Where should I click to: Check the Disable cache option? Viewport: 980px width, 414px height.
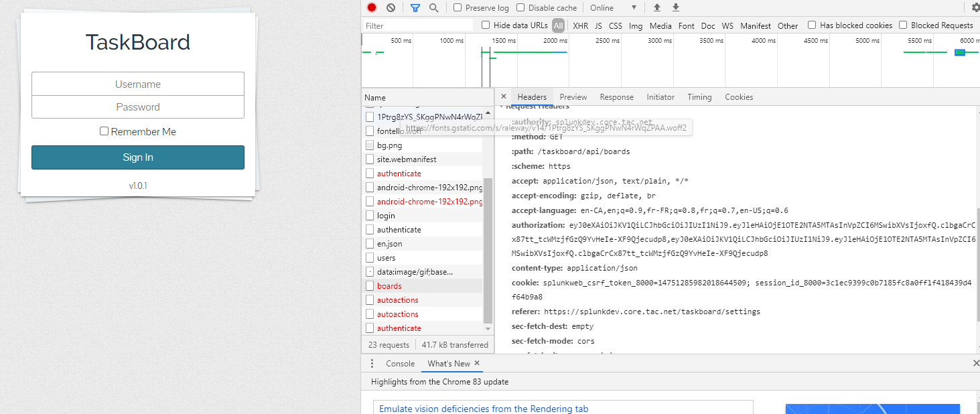[520, 7]
